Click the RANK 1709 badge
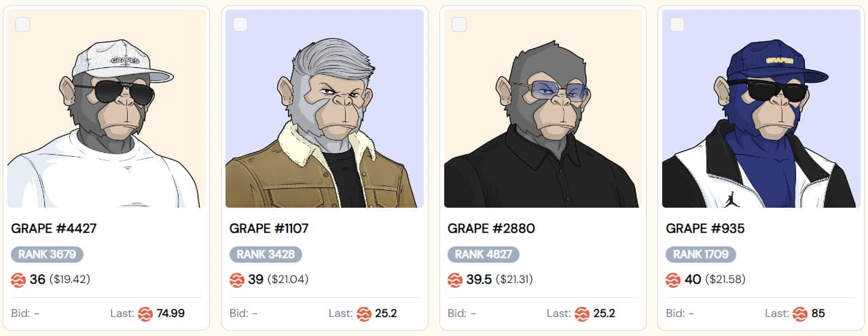868x336 pixels. coord(701,255)
